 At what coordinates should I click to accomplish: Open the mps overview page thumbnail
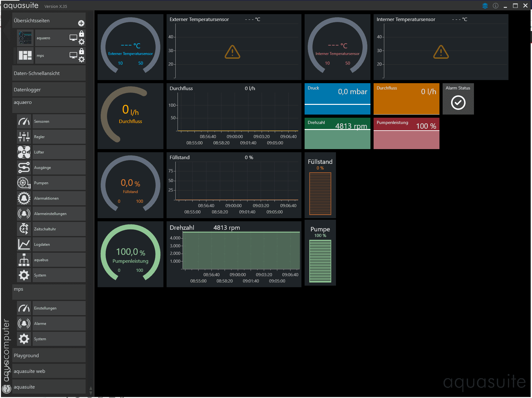25,56
